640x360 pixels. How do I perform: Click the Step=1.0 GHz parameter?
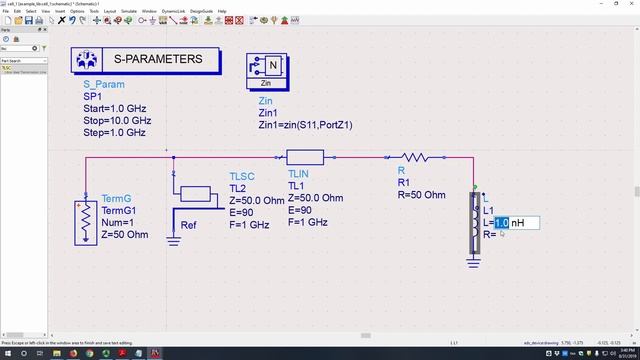pos(114,133)
